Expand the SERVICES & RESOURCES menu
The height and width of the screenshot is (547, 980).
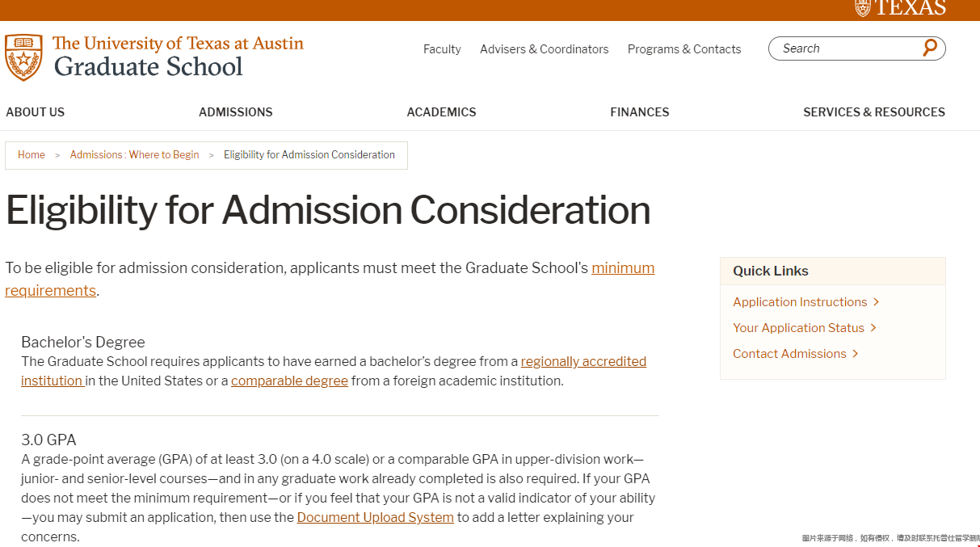tap(874, 112)
